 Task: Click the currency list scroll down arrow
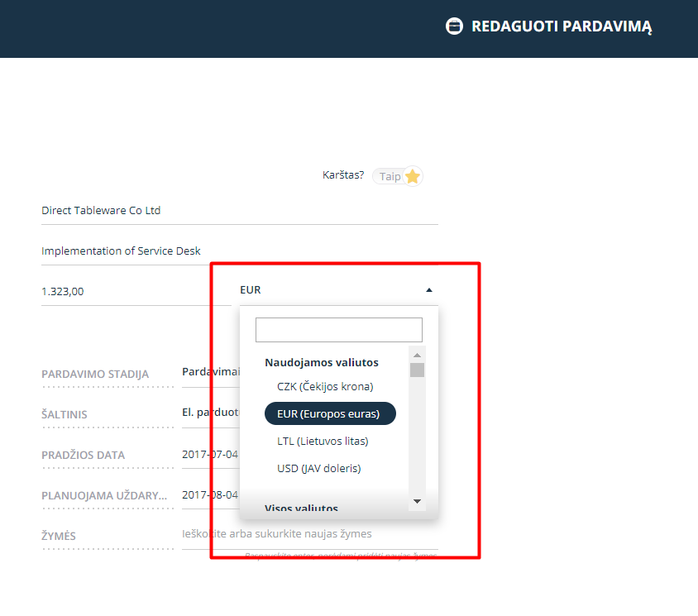click(x=417, y=502)
